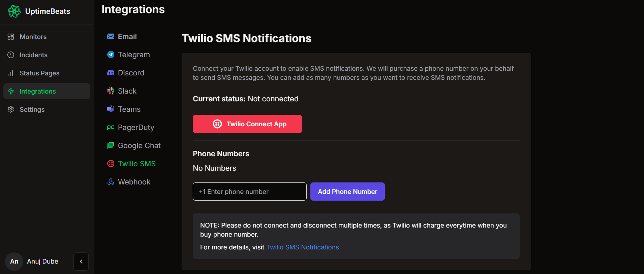644x274 pixels.
Task: Click the Google Chat icon
Action: pyautogui.click(x=111, y=145)
